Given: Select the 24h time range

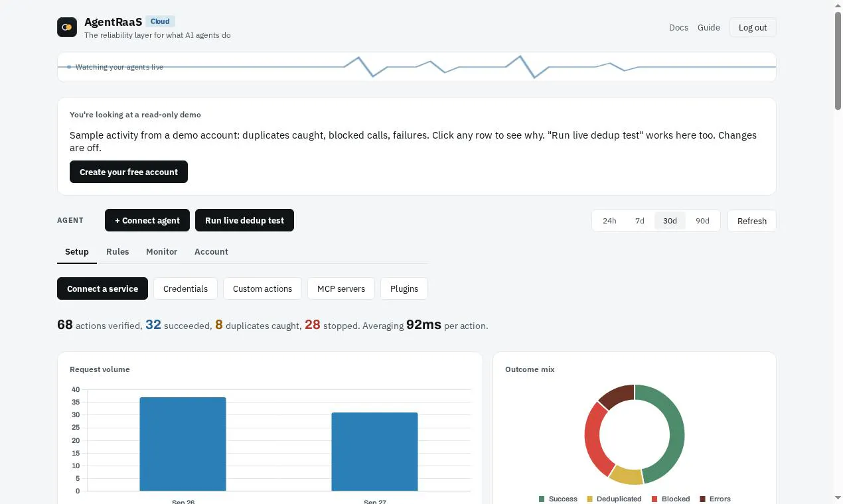Looking at the screenshot, I should 609,221.
